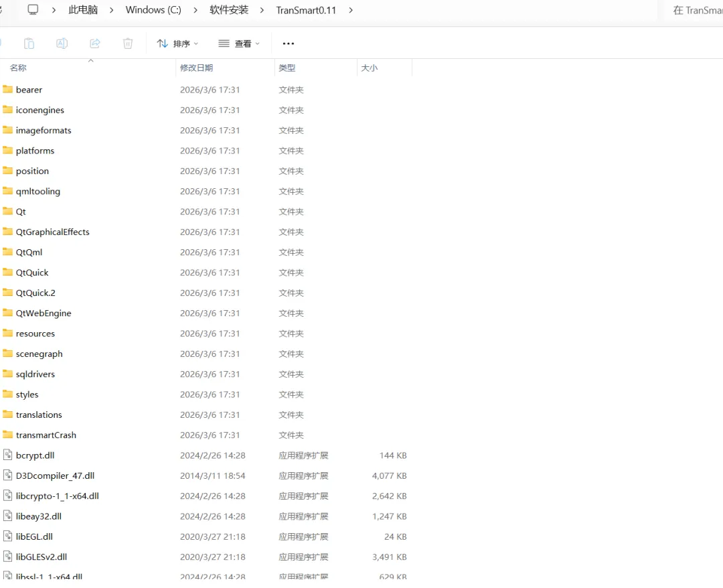Select the QtGraphicalEffects folder icon
Screen dimensions: 723x588
[7, 231]
